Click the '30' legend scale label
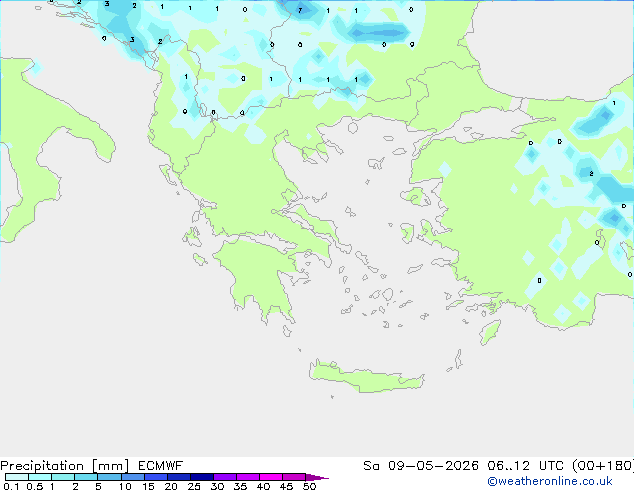Screen dimensions: 634x490 pos(217,486)
